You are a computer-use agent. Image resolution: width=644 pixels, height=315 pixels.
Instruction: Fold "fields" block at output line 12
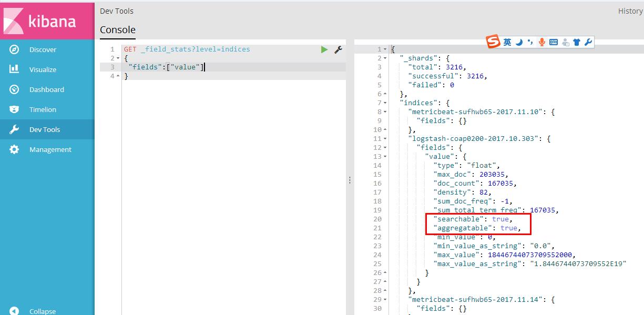pos(385,148)
